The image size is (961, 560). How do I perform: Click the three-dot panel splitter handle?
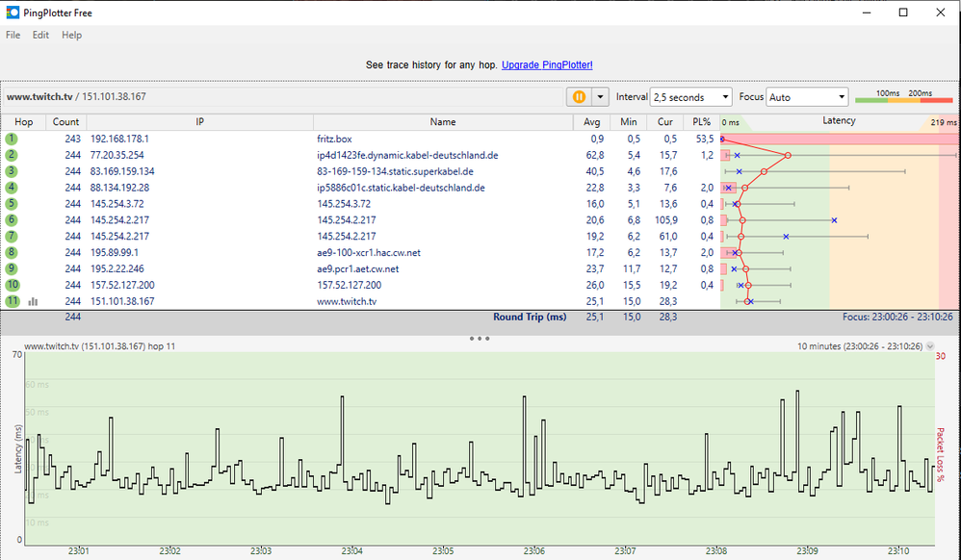coord(480,338)
